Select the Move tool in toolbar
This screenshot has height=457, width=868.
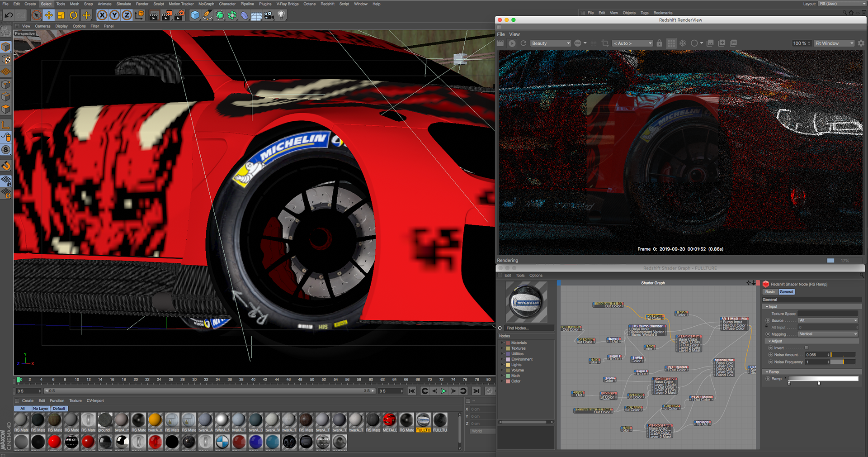[x=48, y=15]
